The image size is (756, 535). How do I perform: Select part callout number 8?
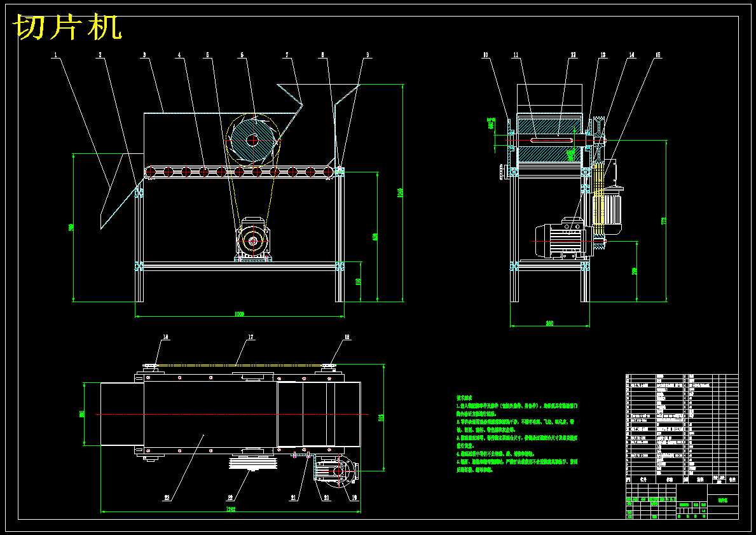[322, 55]
